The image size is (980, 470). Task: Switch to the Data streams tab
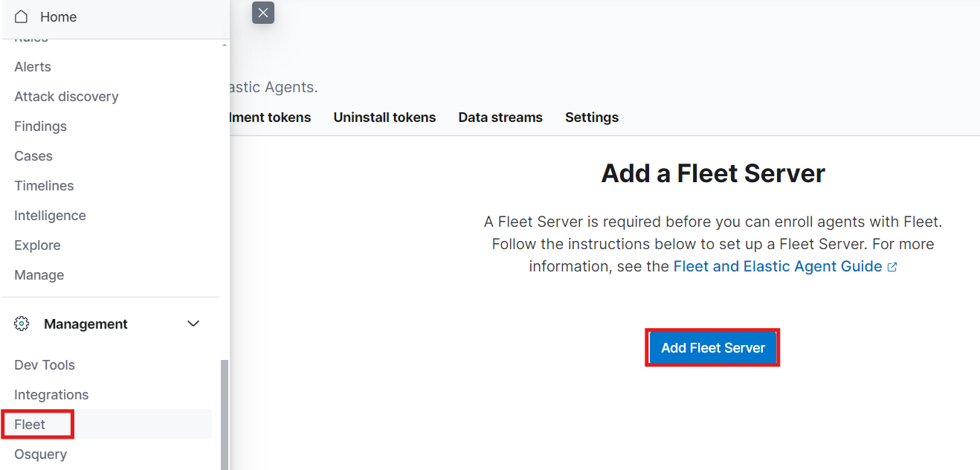click(500, 117)
